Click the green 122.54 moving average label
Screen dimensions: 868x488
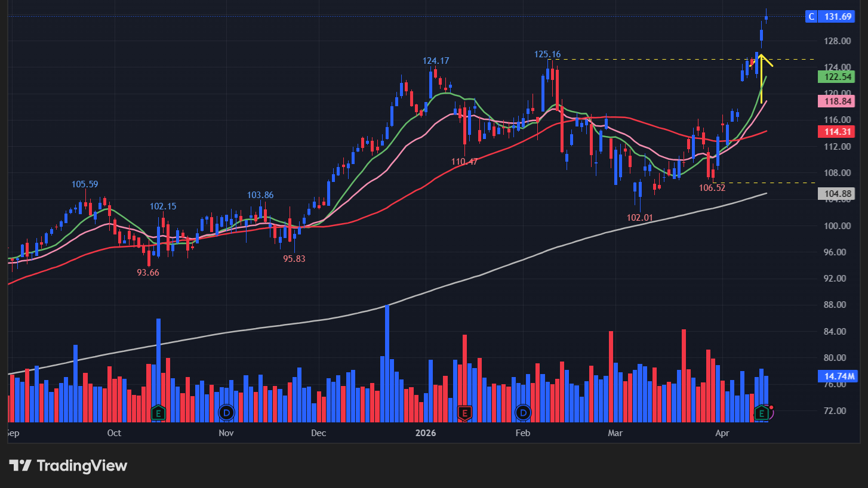pos(835,76)
